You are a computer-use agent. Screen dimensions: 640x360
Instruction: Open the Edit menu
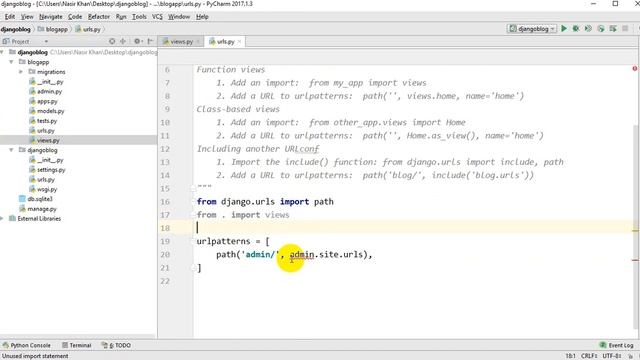pyautogui.click(x=9, y=17)
